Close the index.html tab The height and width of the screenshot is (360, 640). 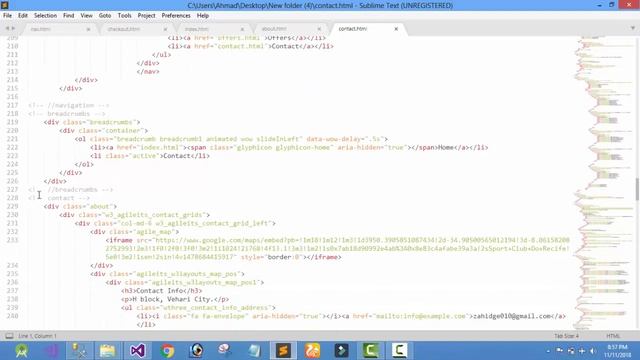[242, 29]
